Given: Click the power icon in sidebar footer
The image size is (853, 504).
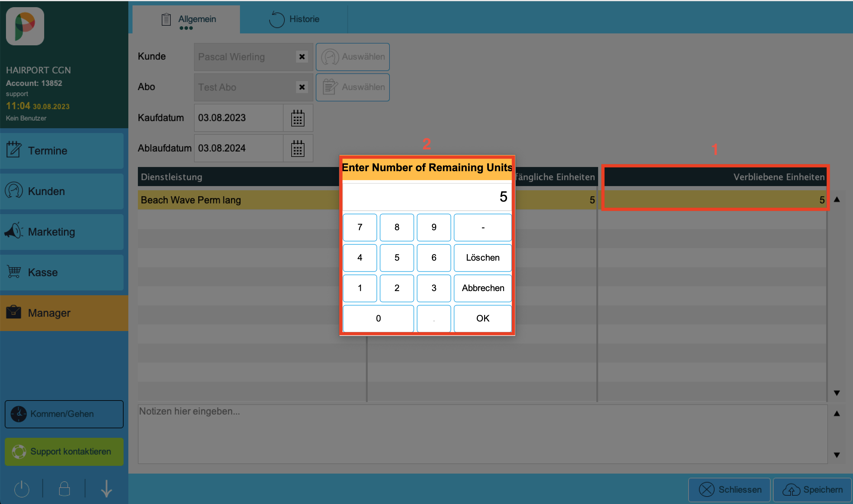Looking at the screenshot, I should point(22,489).
